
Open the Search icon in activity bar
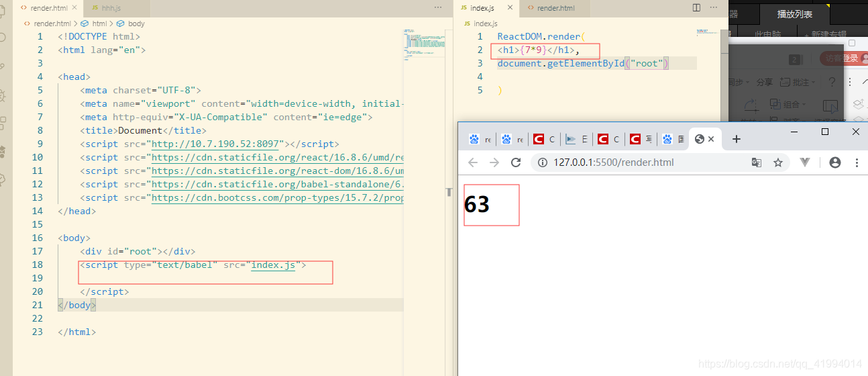pos(3,37)
